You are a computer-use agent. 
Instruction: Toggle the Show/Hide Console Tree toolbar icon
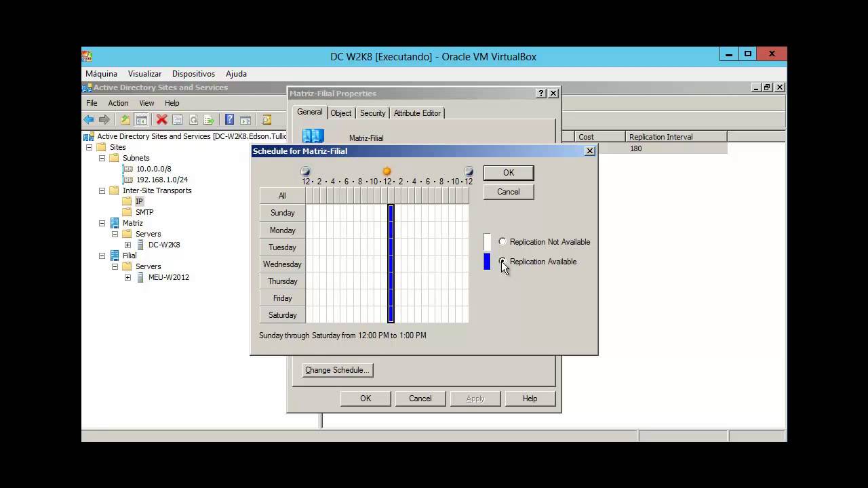(141, 119)
